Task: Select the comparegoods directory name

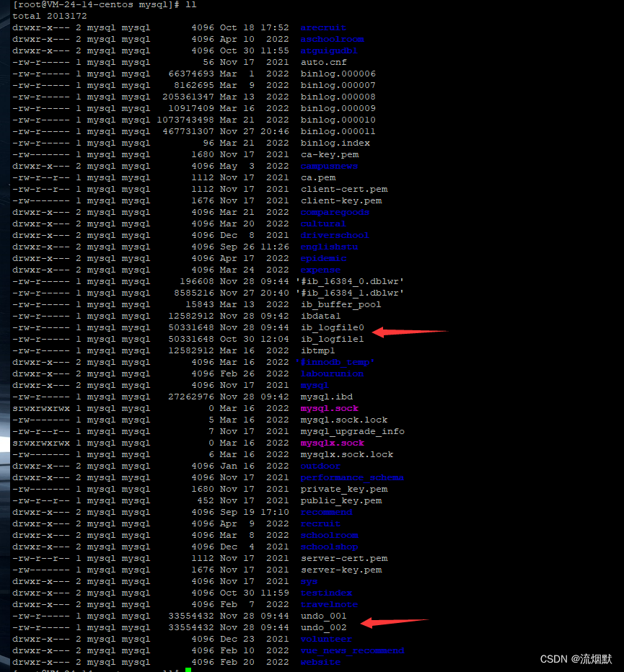Action: 335,213
